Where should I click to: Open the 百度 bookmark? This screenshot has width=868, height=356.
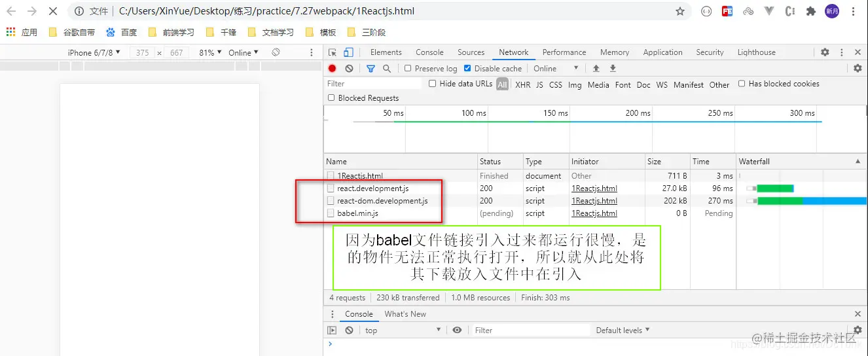tap(122, 32)
